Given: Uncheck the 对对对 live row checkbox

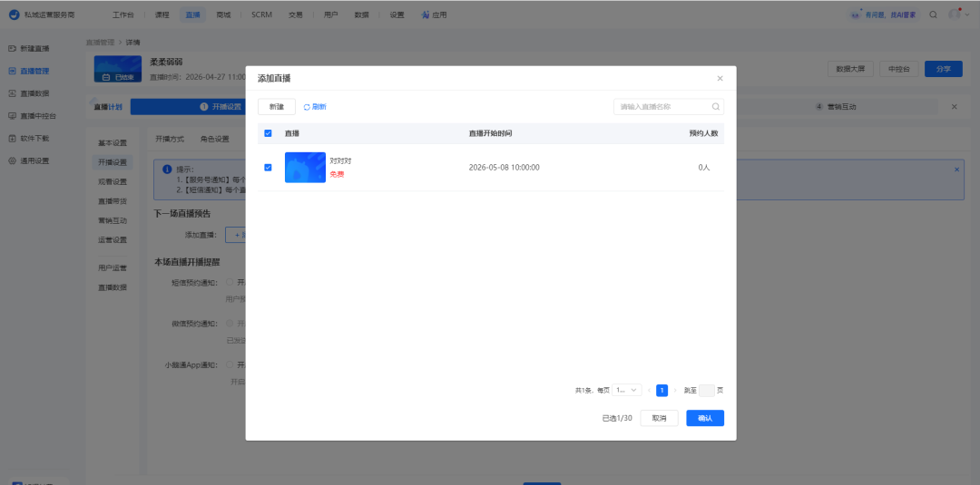Looking at the screenshot, I should point(268,168).
